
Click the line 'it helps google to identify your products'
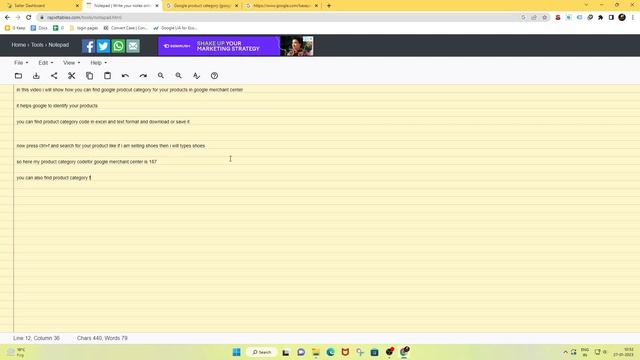pyautogui.click(x=57, y=106)
